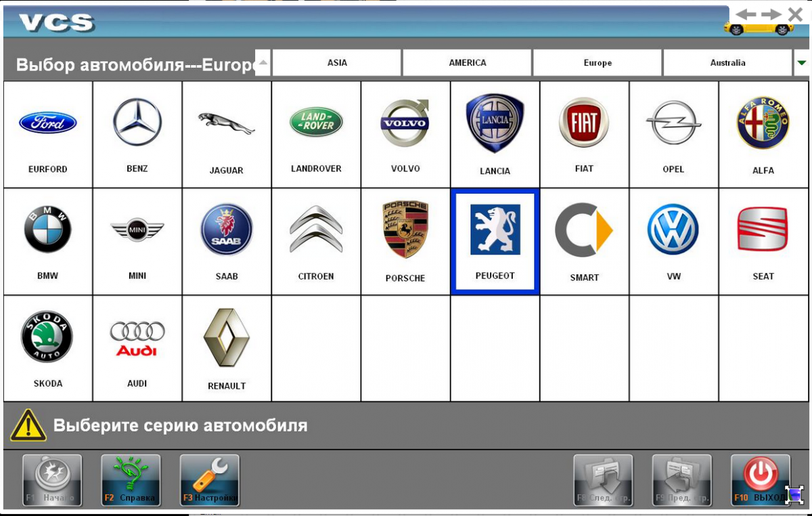The height and width of the screenshot is (516, 812).
Task: Pick the PORSCHE brand tile
Action: pyautogui.click(x=405, y=242)
